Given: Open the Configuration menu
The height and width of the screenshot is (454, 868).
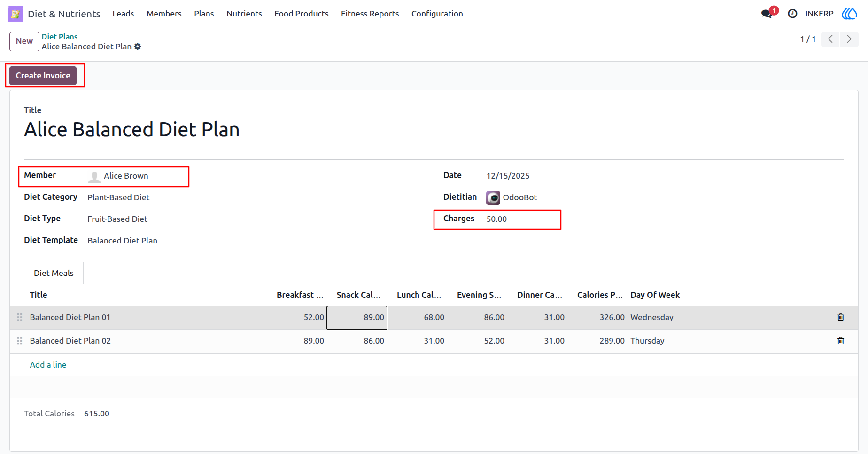Looking at the screenshot, I should click(437, 14).
